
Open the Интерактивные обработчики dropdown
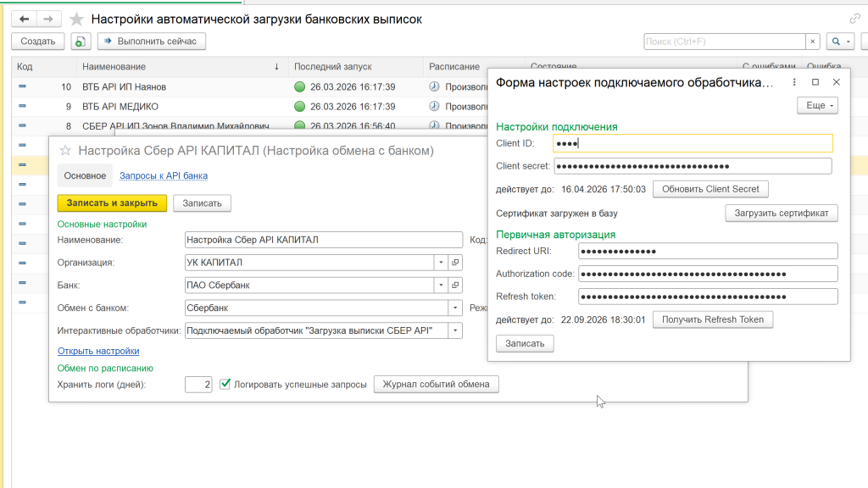455,330
